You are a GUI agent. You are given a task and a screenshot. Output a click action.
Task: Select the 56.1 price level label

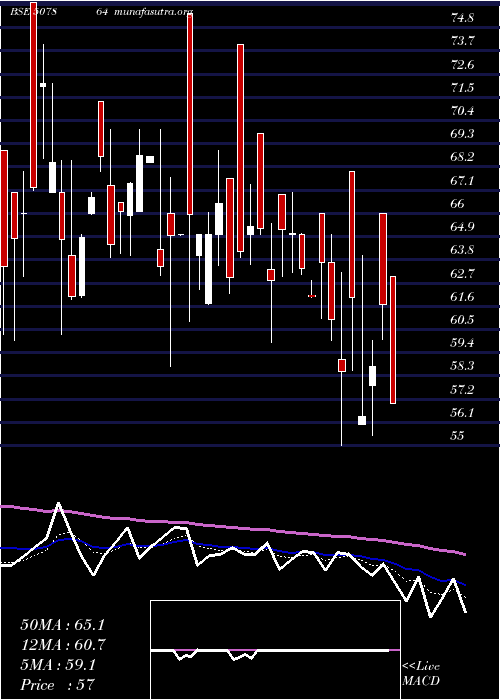(x=462, y=414)
